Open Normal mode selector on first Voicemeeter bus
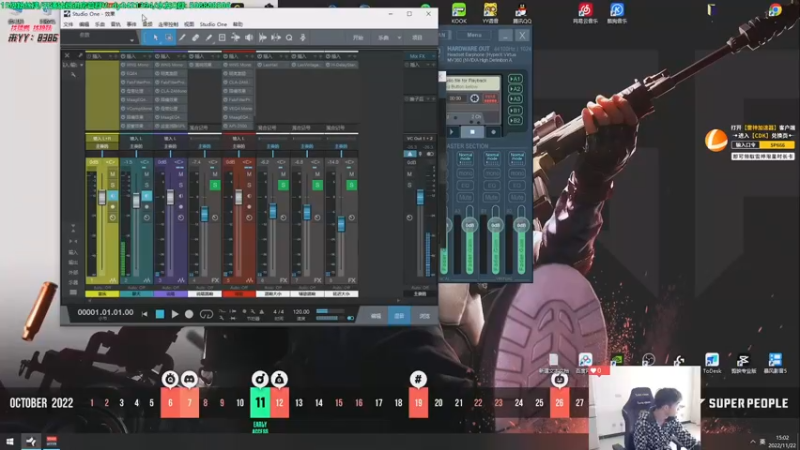 [465, 158]
